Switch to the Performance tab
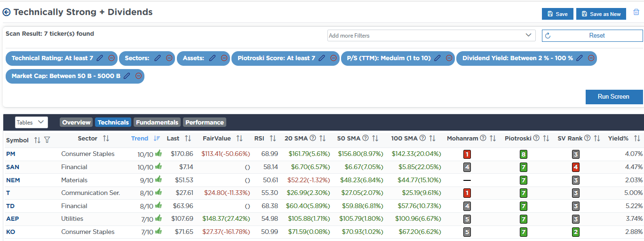Viewport: 644px width, 241px height. coord(205,122)
